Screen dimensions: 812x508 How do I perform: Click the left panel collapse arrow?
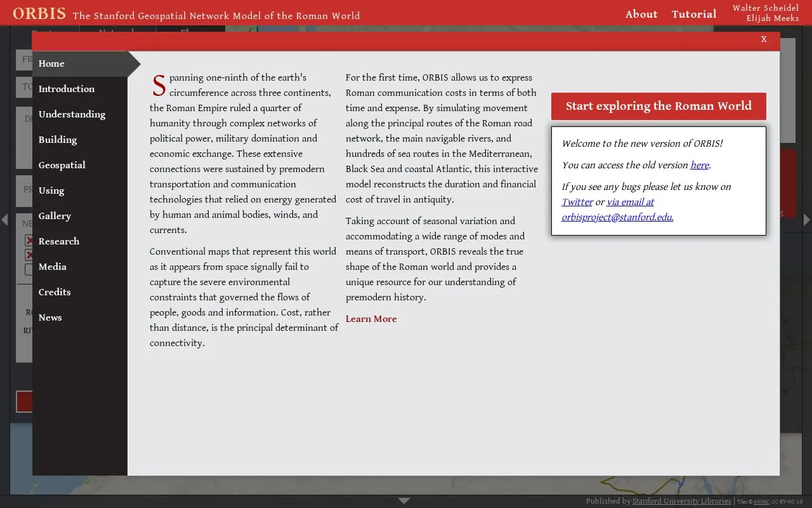coord(4,220)
